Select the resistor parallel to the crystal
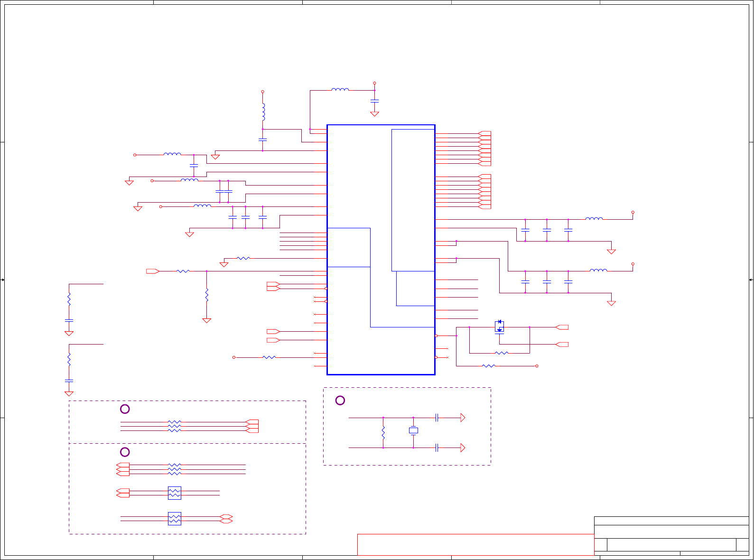 point(383,432)
